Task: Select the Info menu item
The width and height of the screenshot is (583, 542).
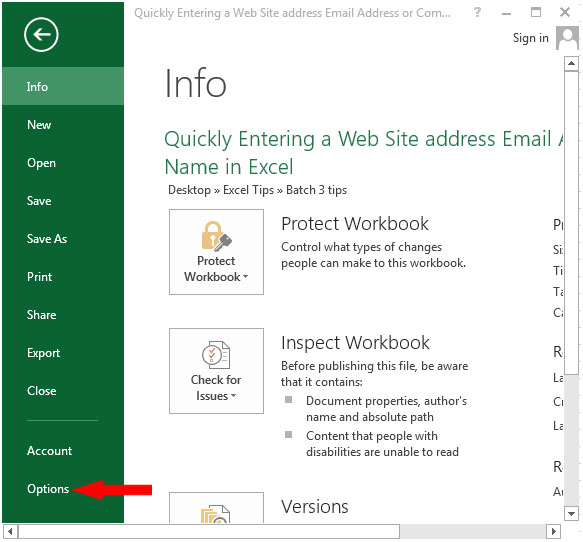Action: 63,86
